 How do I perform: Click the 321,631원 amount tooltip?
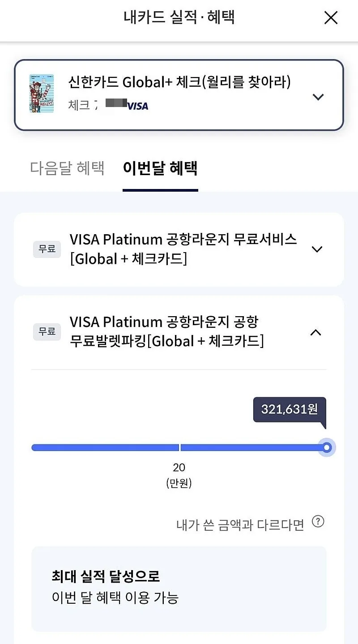(290, 410)
